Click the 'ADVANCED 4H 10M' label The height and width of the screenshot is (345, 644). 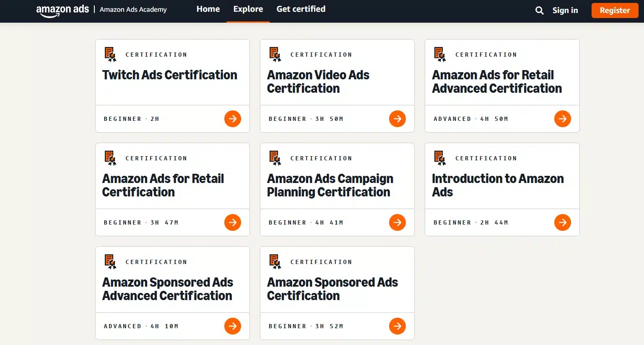141,326
